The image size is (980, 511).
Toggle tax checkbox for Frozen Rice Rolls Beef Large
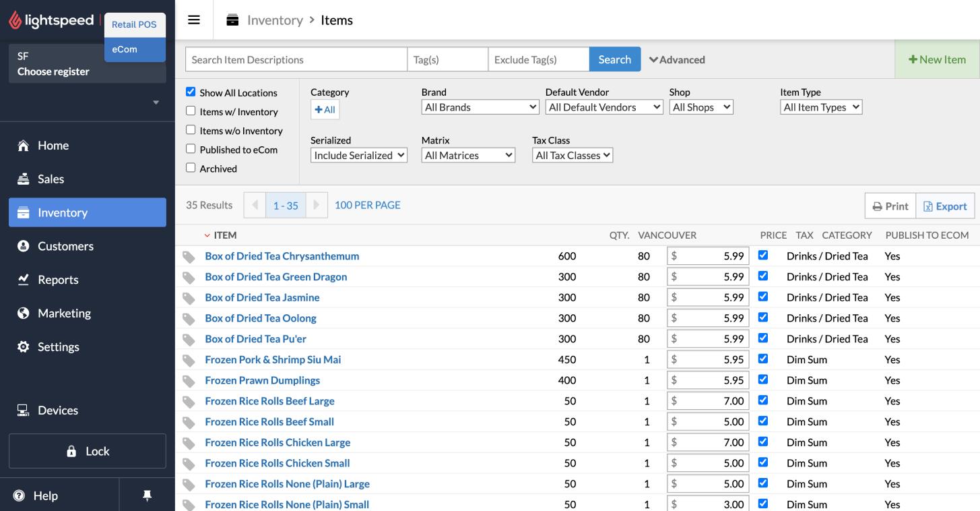763,400
